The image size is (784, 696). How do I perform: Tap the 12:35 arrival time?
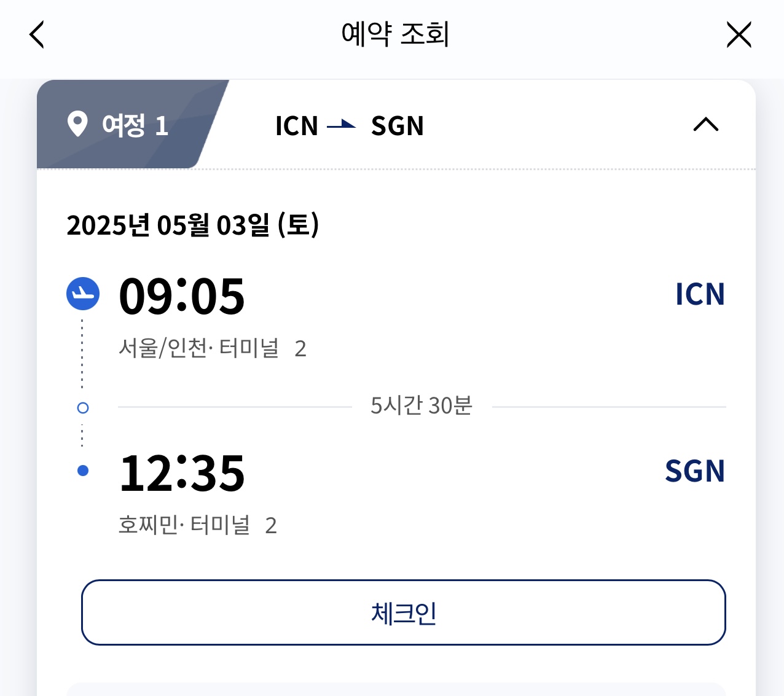click(x=182, y=473)
